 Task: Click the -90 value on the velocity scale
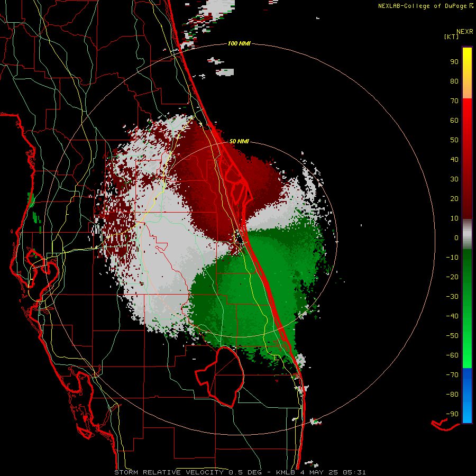click(452, 414)
